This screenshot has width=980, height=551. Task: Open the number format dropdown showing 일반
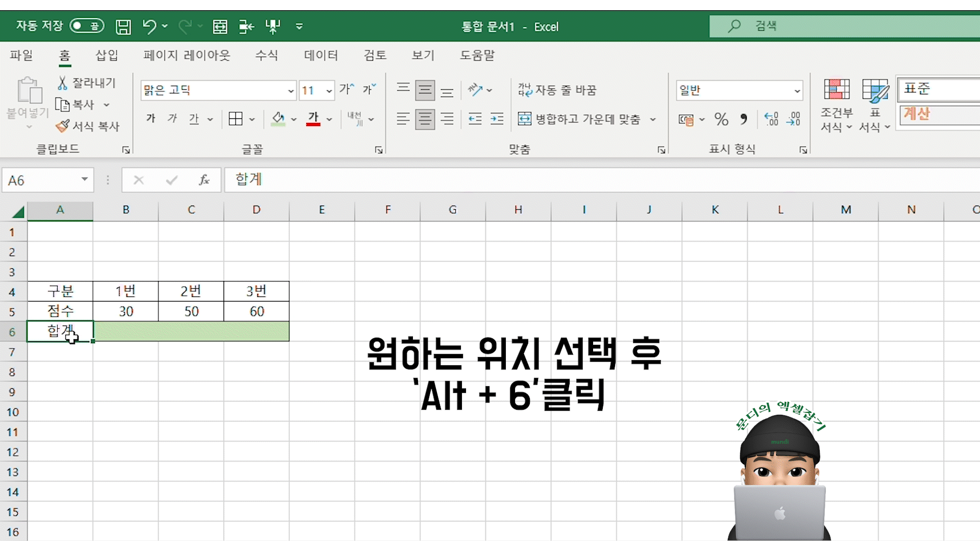pos(797,91)
